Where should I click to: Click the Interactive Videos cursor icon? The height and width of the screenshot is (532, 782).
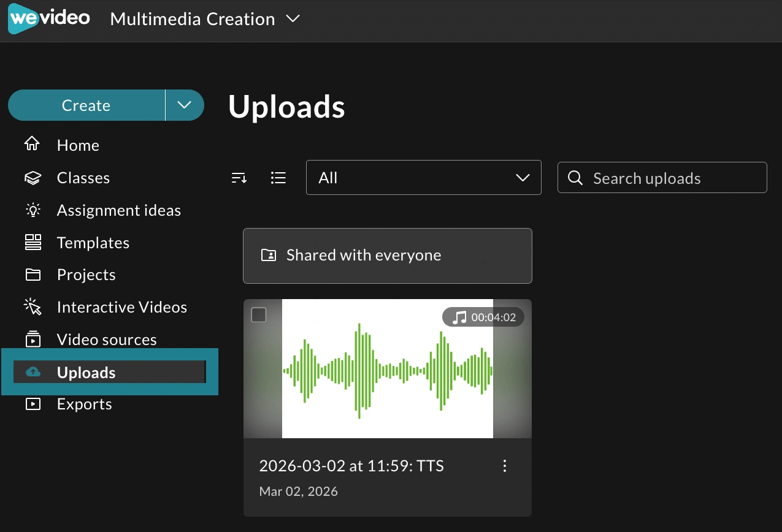point(33,307)
